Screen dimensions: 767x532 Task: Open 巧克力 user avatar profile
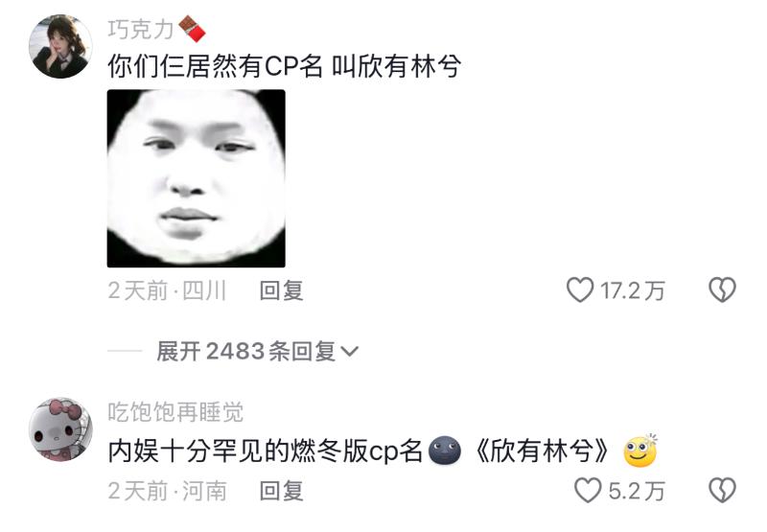pyautogui.click(x=60, y=46)
